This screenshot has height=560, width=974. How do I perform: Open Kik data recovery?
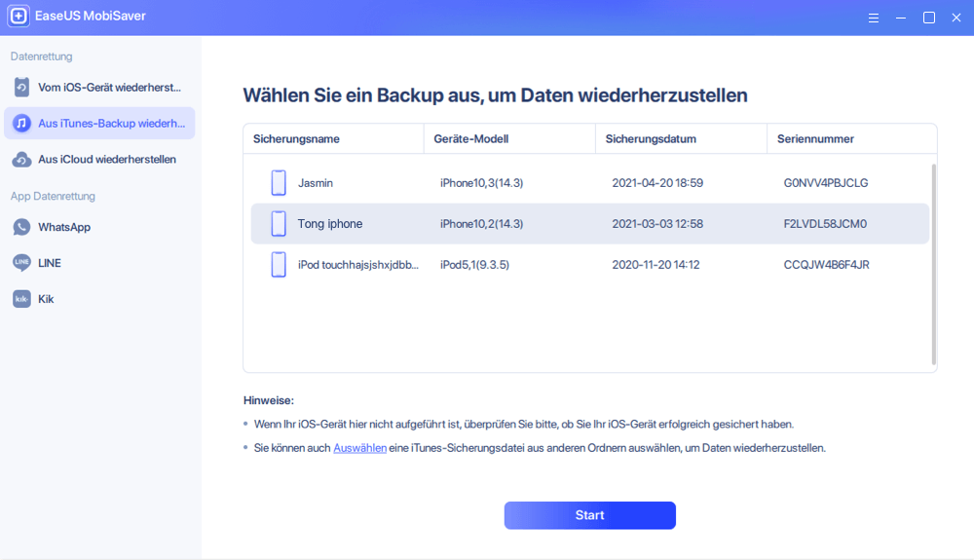click(99, 299)
